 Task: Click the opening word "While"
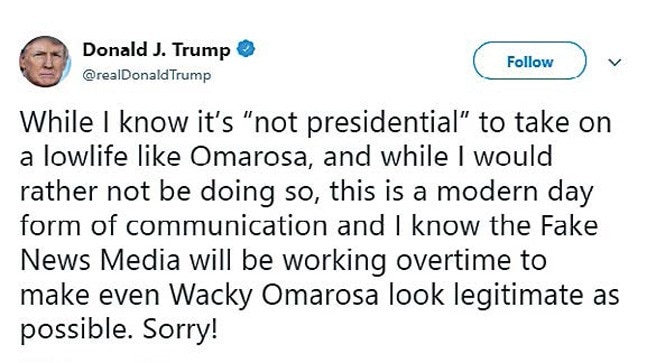tap(57, 123)
